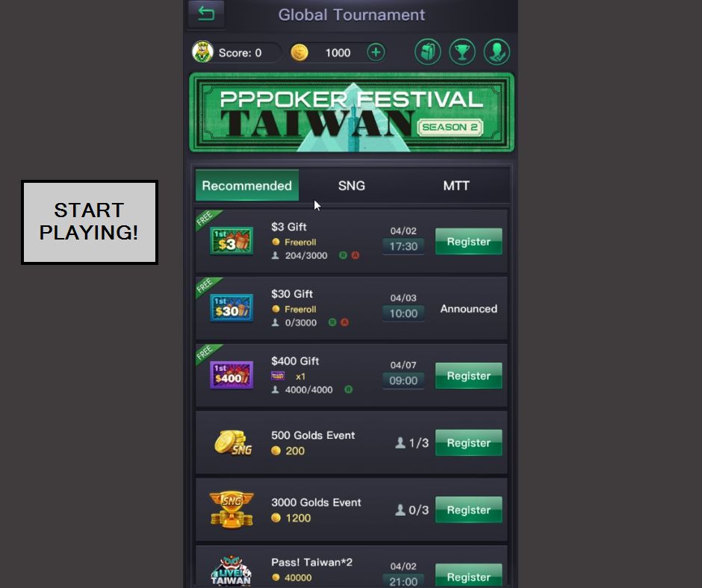The height and width of the screenshot is (588, 702).
Task: Add gold coins with the plus icon
Action: [x=376, y=52]
